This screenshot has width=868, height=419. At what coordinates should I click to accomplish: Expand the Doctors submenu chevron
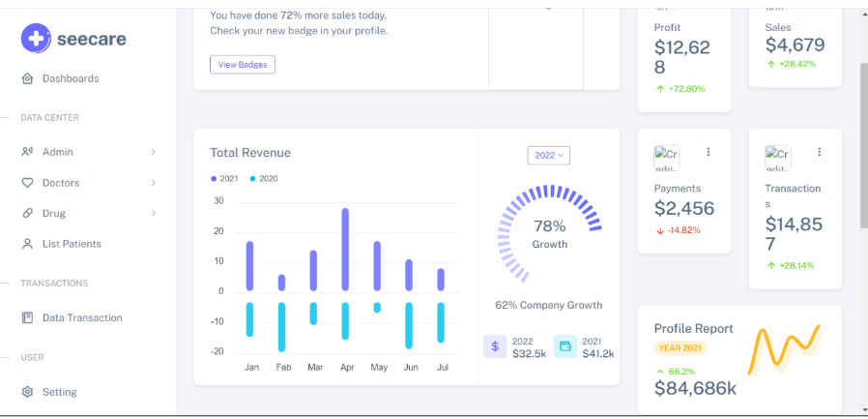(154, 183)
